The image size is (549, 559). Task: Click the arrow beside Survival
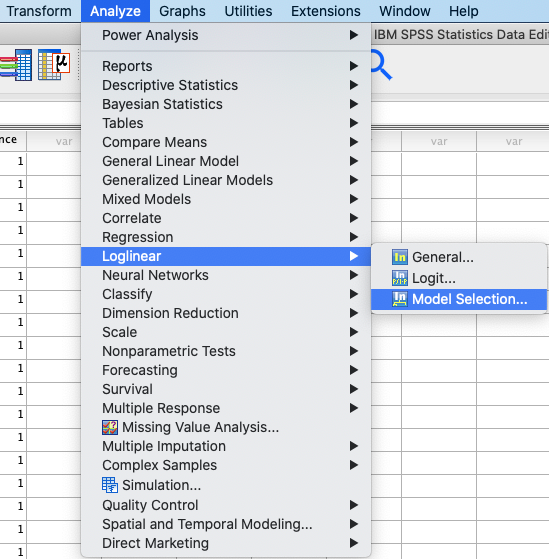(x=354, y=389)
